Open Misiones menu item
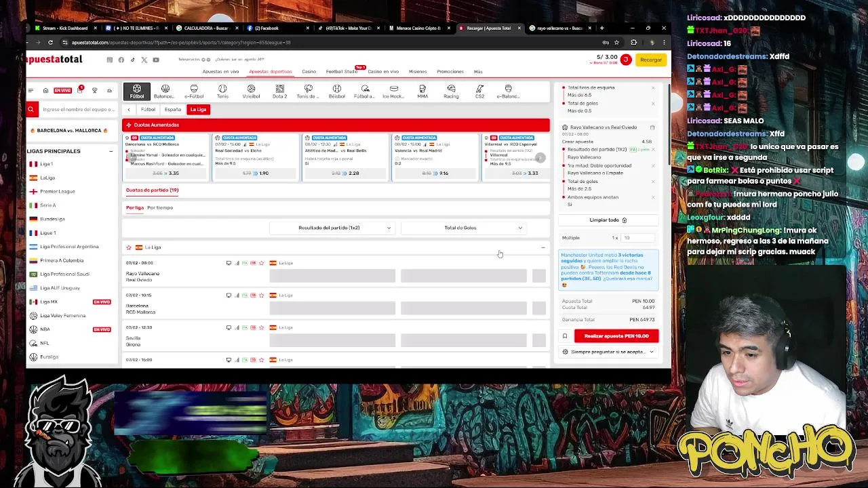The width and height of the screenshot is (868, 488). click(418, 71)
